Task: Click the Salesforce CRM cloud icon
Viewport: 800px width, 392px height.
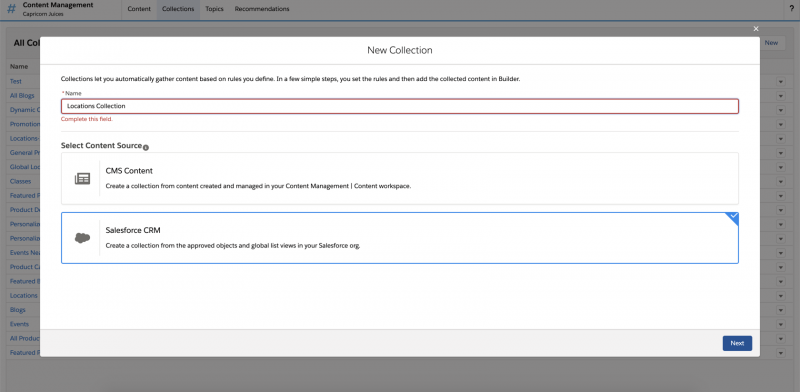Action: (x=82, y=238)
